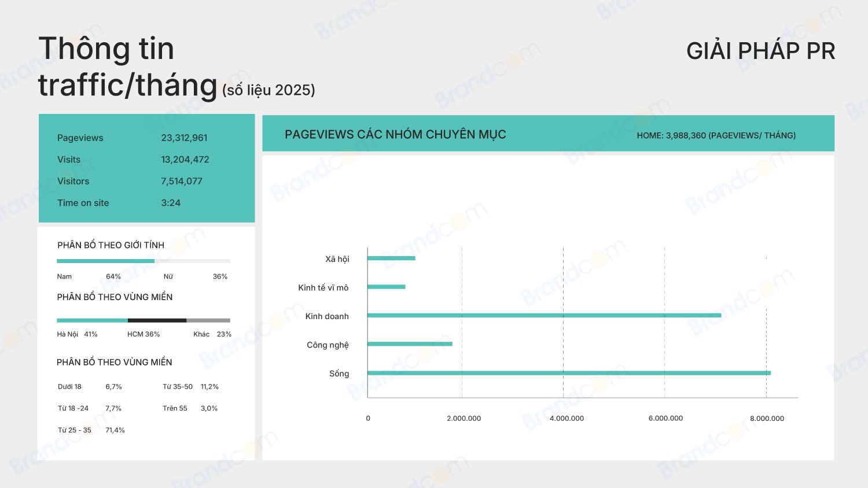Select the 71,4% age group value
The image size is (868, 488).
click(115, 430)
